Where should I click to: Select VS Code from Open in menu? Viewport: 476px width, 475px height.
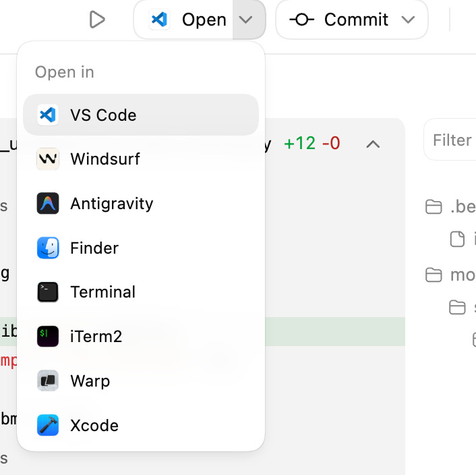(141, 115)
